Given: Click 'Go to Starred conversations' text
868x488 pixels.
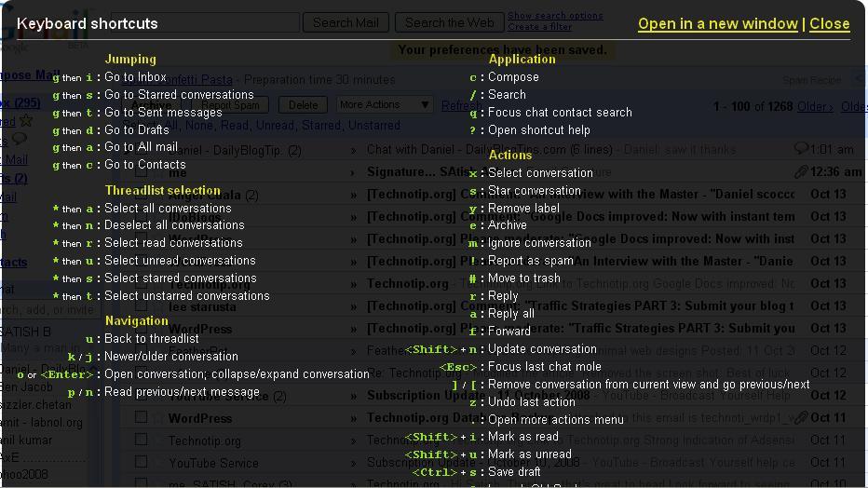Looking at the screenshot, I should 179,95.
